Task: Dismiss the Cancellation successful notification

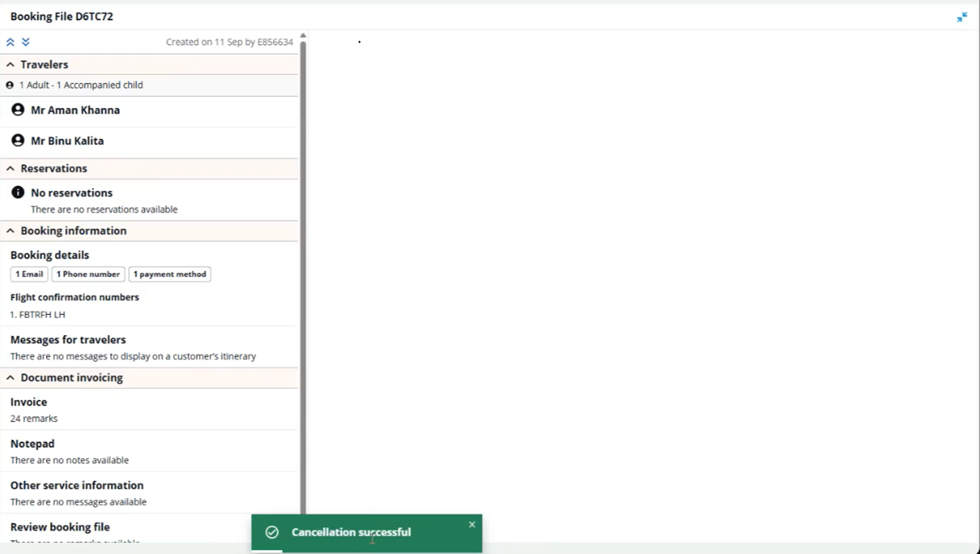Action: coord(472,524)
